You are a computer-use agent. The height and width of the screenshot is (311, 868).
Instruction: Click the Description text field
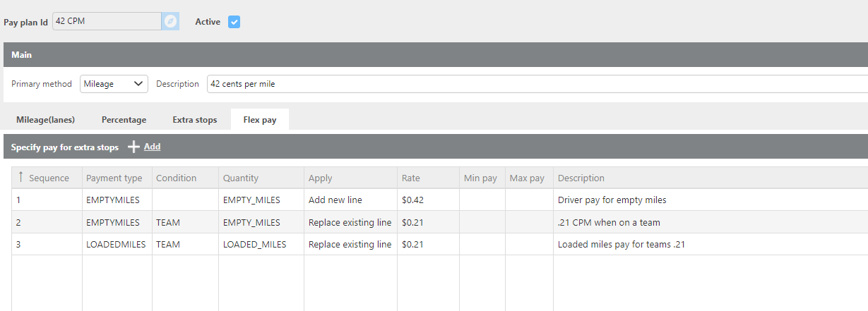[537, 84]
